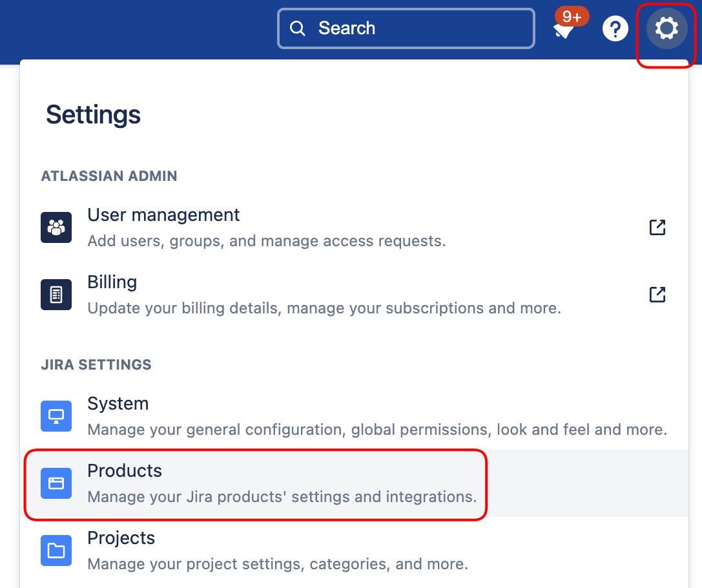Open the notifications bell icon
This screenshot has width=702, height=588.
click(x=563, y=30)
